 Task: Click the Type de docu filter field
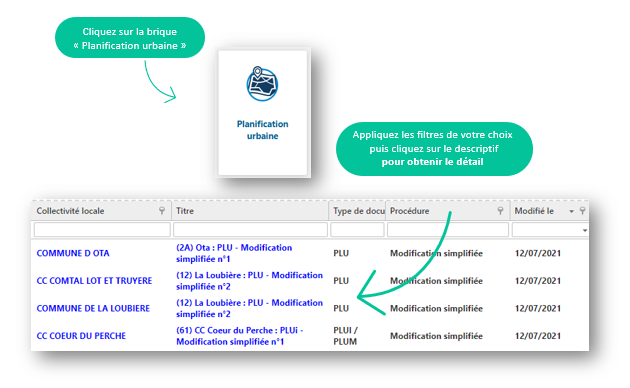pyautogui.click(x=357, y=230)
